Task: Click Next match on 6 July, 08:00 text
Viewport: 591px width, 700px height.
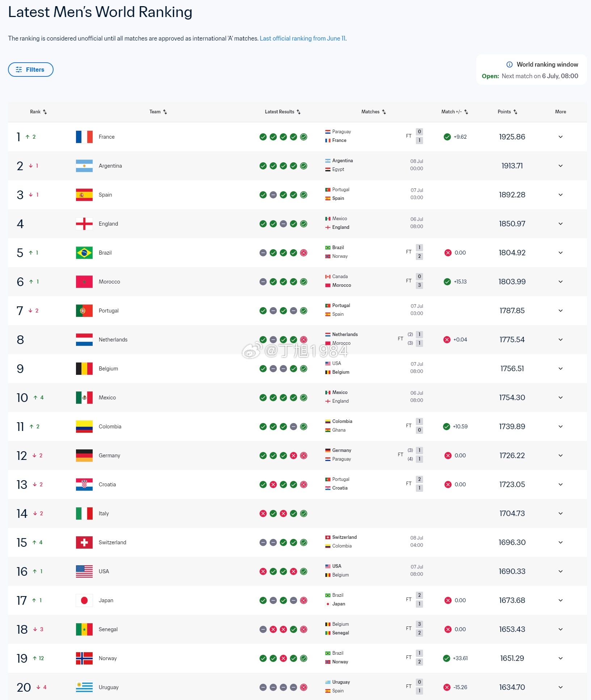Action: pos(540,76)
